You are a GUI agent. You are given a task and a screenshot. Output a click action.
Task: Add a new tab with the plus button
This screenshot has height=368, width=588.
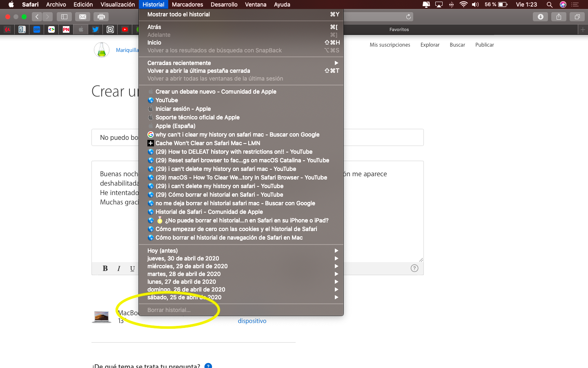[x=583, y=29]
